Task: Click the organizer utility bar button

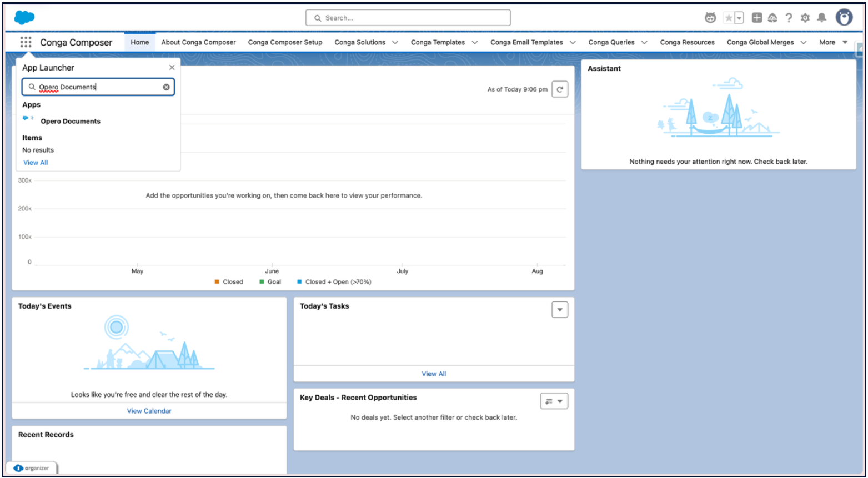Action: 32,468
